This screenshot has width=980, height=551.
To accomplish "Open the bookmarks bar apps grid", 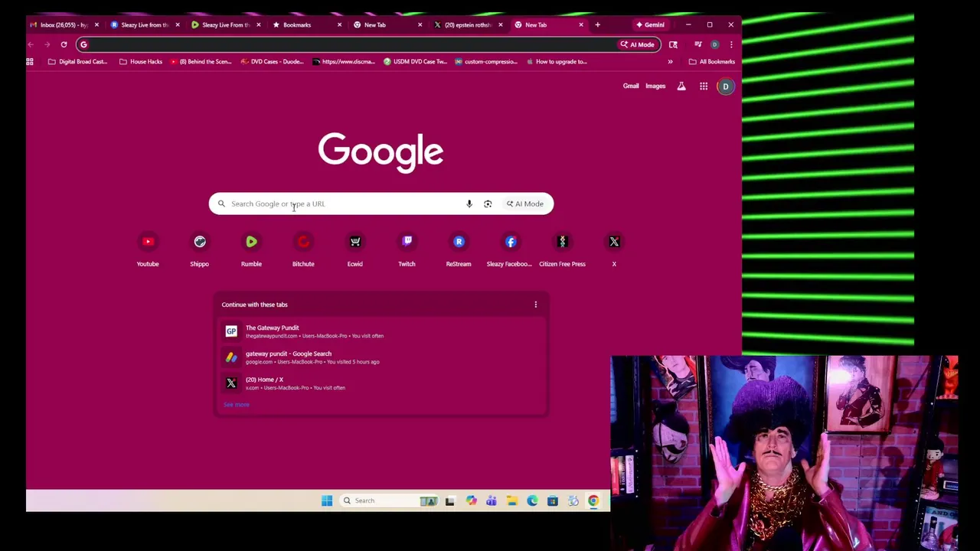I will (31, 61).
